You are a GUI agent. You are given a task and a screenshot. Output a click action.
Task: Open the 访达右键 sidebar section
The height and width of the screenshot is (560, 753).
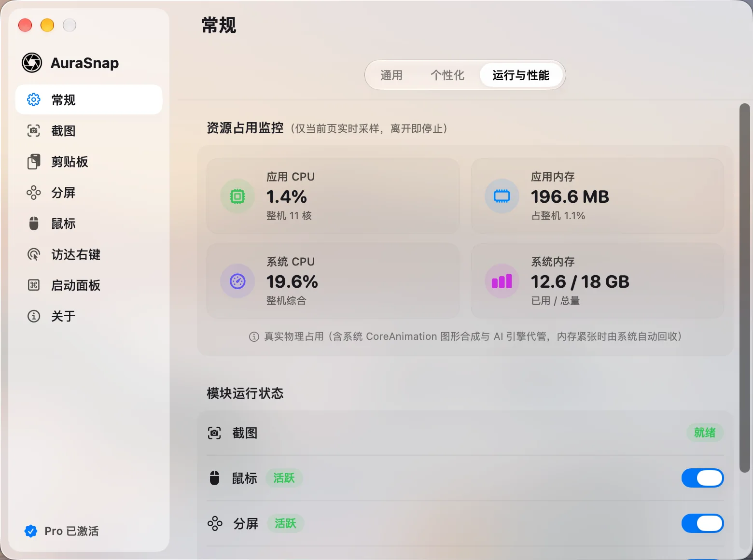[89, 254]
